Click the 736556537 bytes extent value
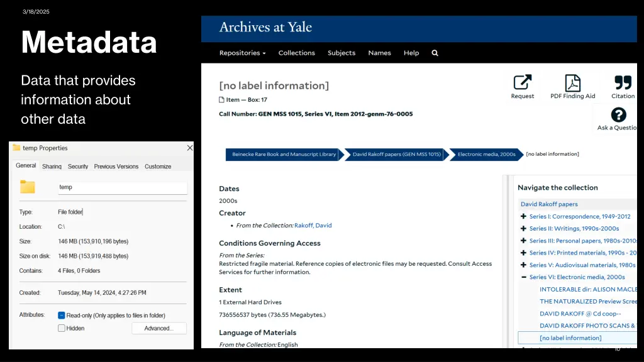Viewport: 644px width, 362px height. tap(272, 315)
